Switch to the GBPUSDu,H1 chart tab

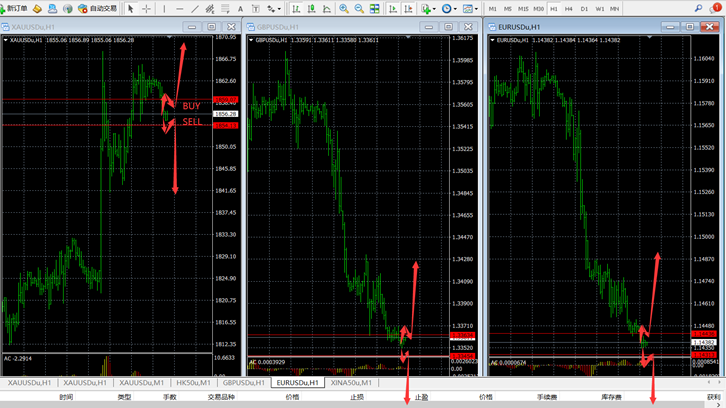point(243,382)
